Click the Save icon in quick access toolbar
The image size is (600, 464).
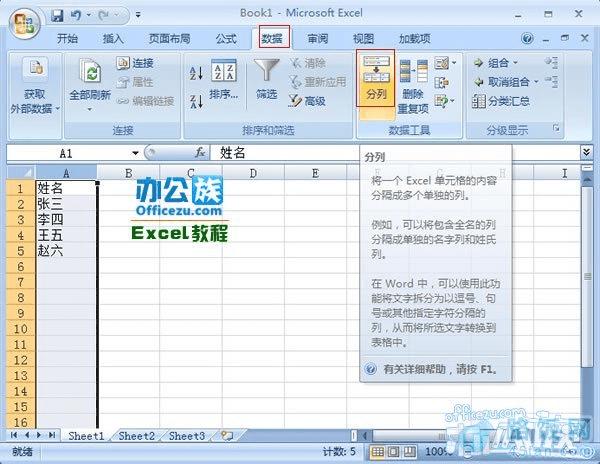click(57, 16)
